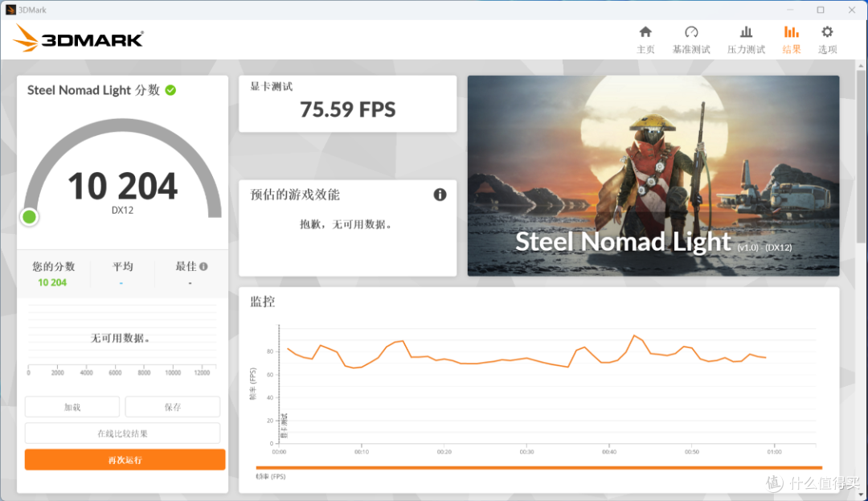The height and width of the screenshot is (501, 868).
Task: Open info icon for 预估的游戏效能
Action: 440,195
